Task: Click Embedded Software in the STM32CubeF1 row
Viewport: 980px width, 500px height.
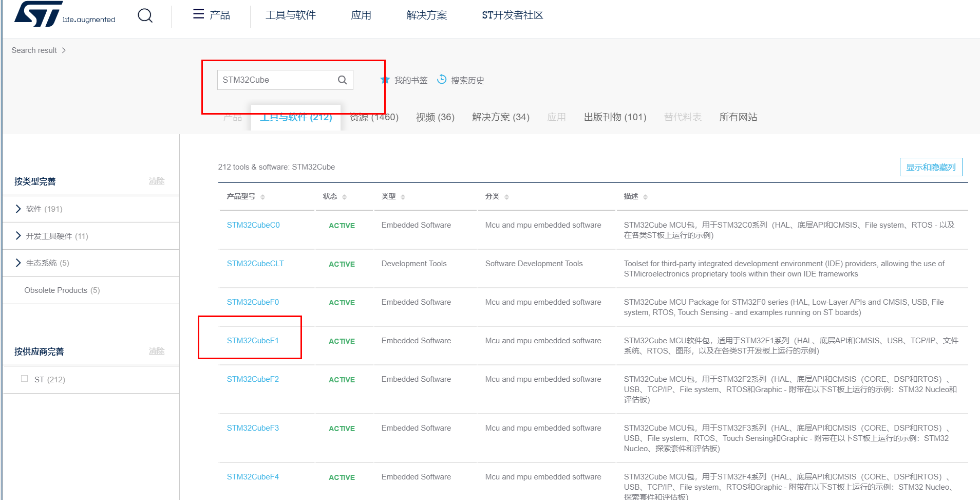Action: point(416,341)
